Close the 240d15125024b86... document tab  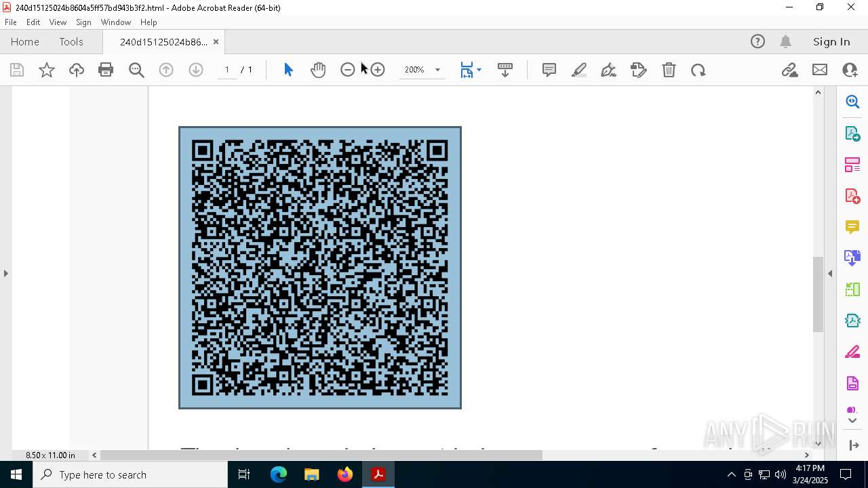[216, 41]
